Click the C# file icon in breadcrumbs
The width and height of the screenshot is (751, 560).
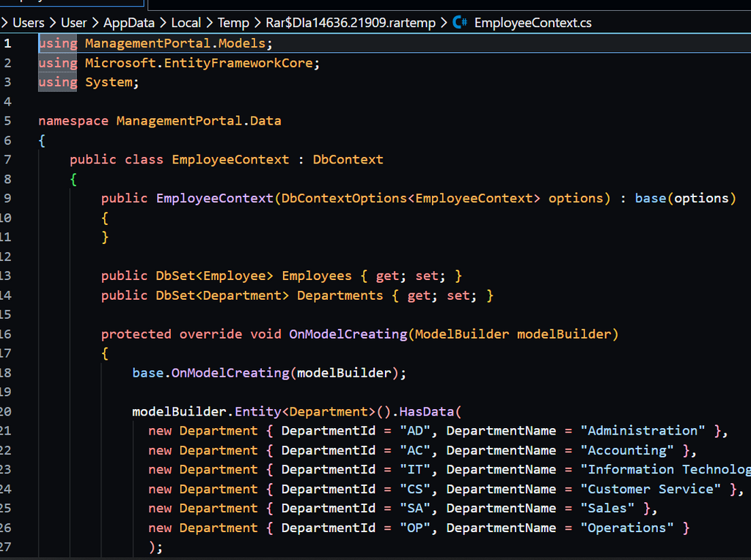pos(461,23)
